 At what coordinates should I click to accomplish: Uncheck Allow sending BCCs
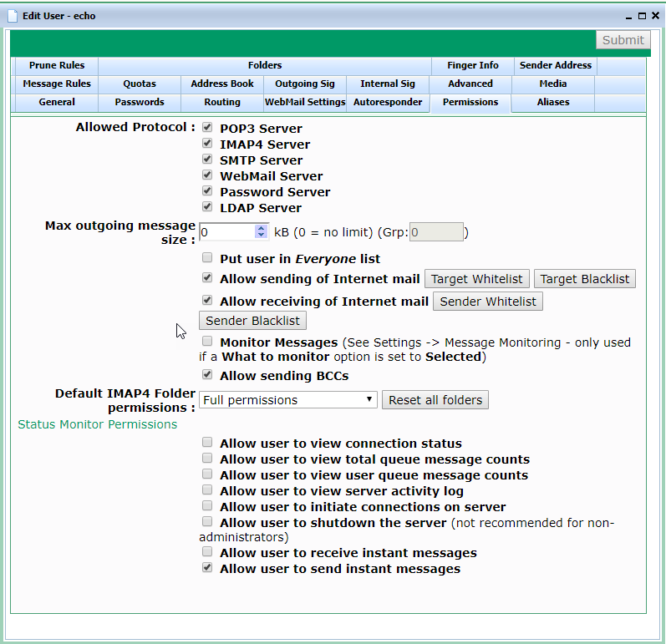pos(207,374)
